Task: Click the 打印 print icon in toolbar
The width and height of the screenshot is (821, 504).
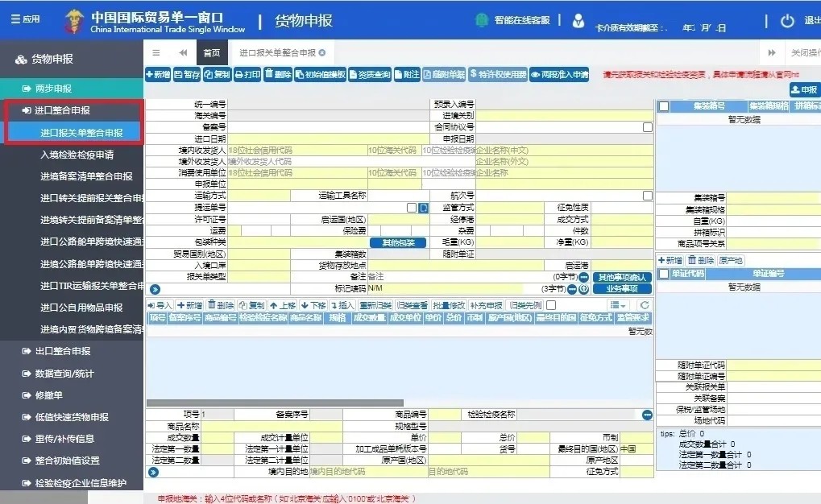Action: coord(247,74)
